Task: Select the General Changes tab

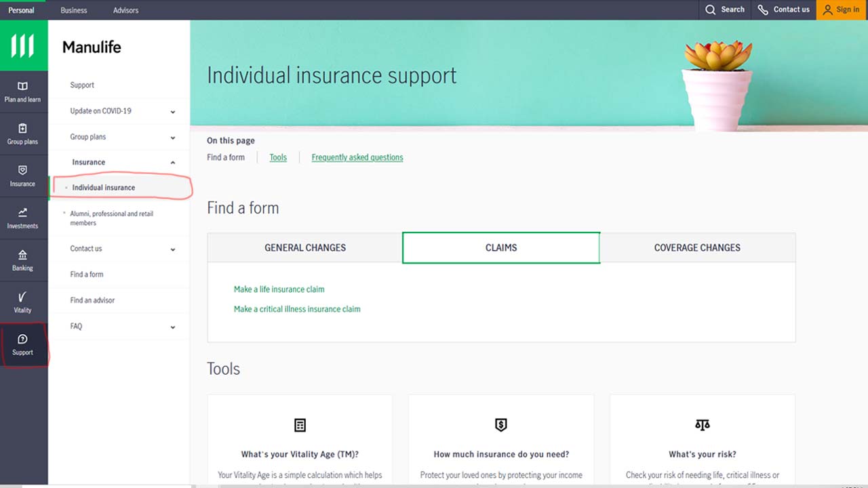Action: tap(305, 247)
